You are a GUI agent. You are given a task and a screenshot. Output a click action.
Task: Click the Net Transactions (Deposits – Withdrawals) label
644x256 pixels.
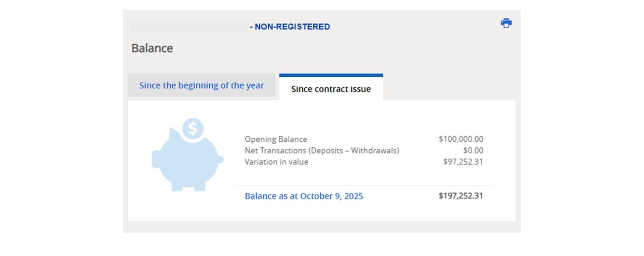(x=322, y=151)
